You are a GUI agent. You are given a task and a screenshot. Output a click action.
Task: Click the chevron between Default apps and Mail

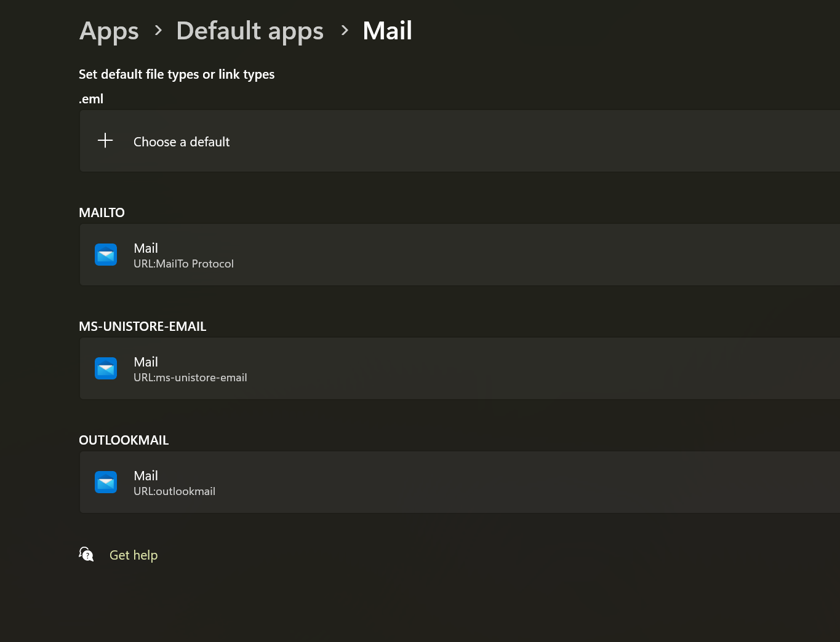pyautogui.click(x=345, y=30)
